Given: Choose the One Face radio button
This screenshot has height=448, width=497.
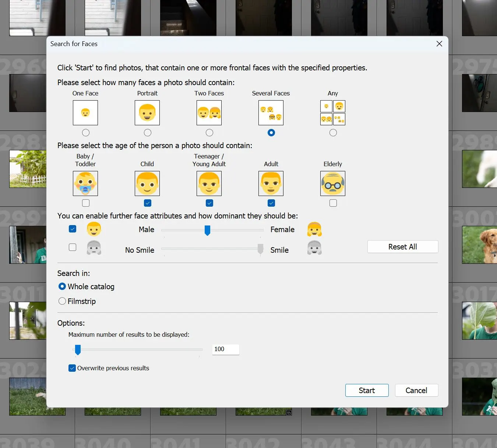Looking at the screenshot, I should (x=85, y=133).
